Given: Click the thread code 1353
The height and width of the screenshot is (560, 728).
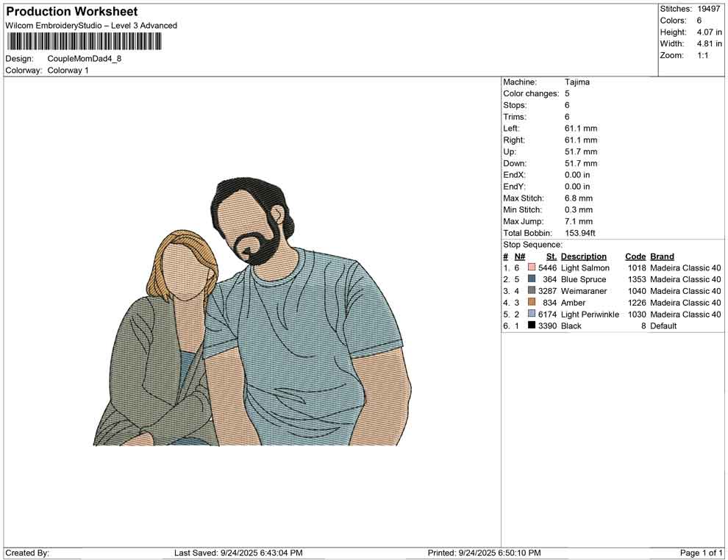Looking at the screenshot, I should [637, 279].
